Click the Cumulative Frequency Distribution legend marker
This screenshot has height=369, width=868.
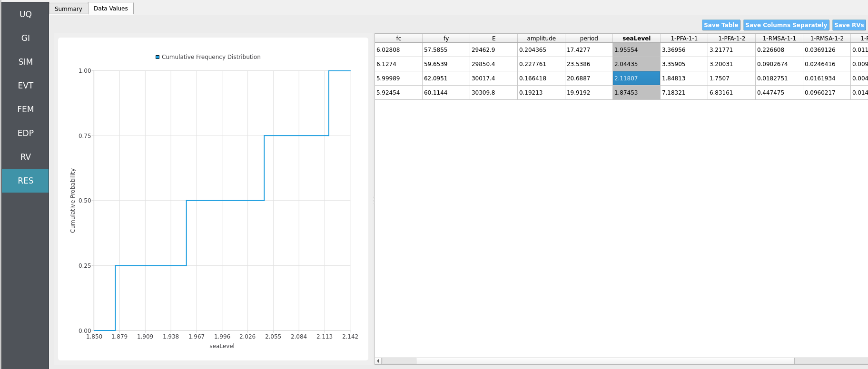coord(158,57)
